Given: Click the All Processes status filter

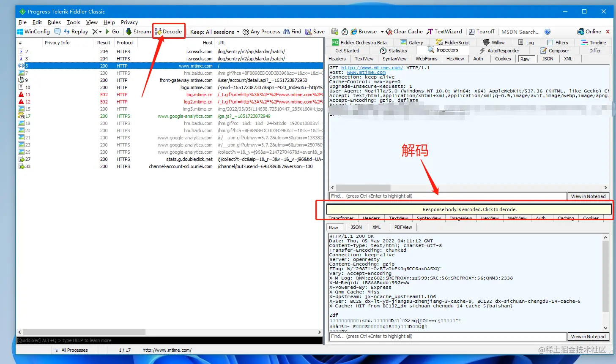Looking at the screenshot, I should point(71,350).
